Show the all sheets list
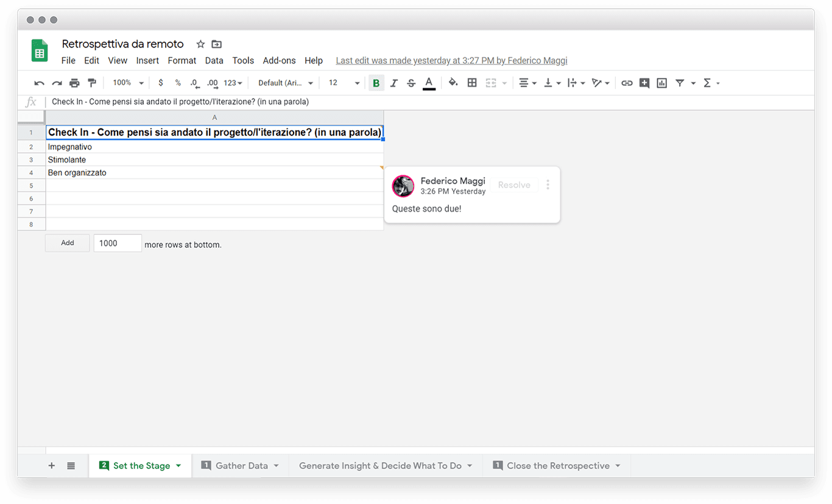This screenshot has height=504, width=832. [71, 466]
